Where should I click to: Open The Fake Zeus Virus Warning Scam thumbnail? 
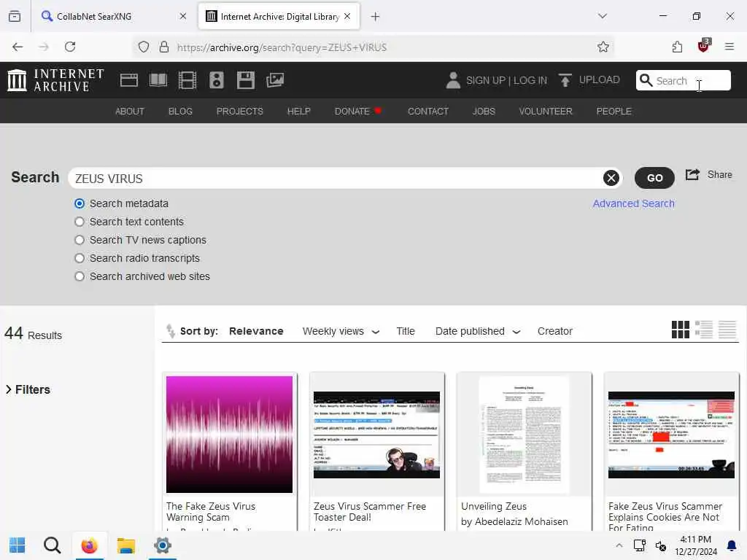pos(229,435)
